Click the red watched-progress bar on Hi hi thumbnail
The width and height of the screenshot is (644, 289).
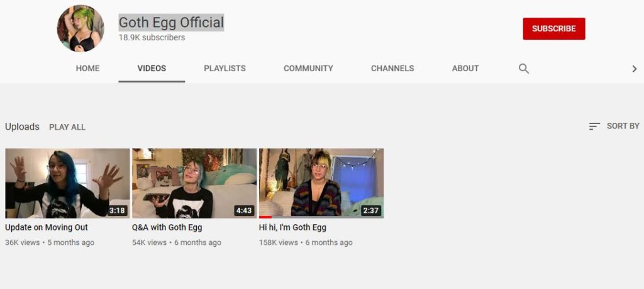coord(265,217)
